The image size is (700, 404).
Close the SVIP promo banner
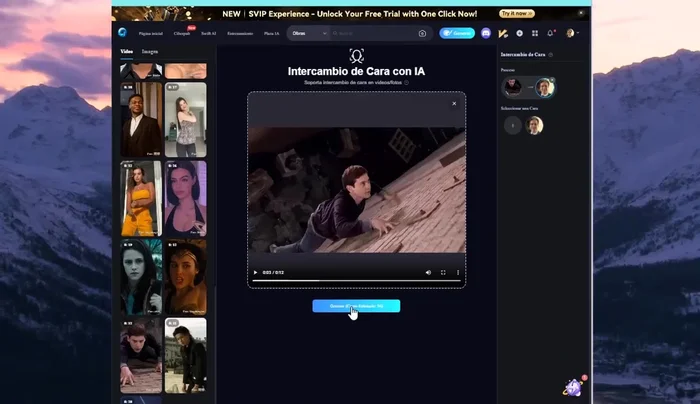click(x=581, y=13)
